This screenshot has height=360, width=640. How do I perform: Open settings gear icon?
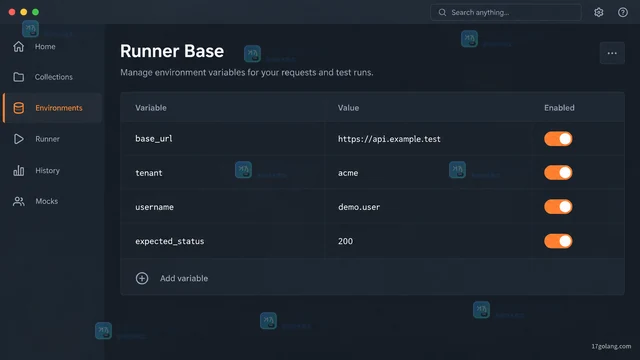tap(598, 12)
